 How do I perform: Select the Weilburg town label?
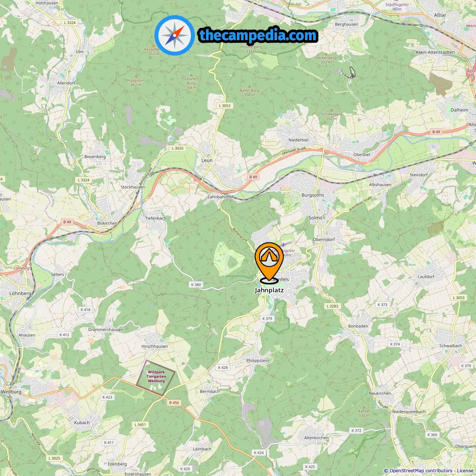(11, 392)
